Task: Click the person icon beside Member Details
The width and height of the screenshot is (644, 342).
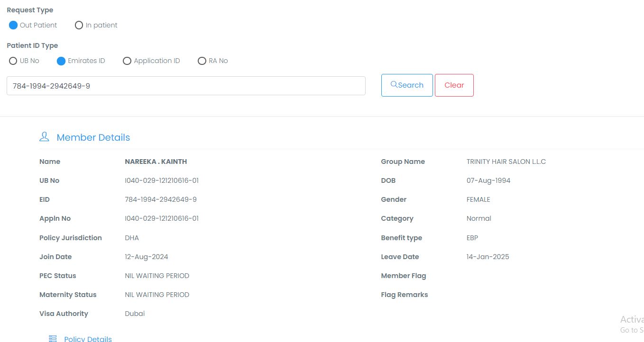Action: point(44,137)
